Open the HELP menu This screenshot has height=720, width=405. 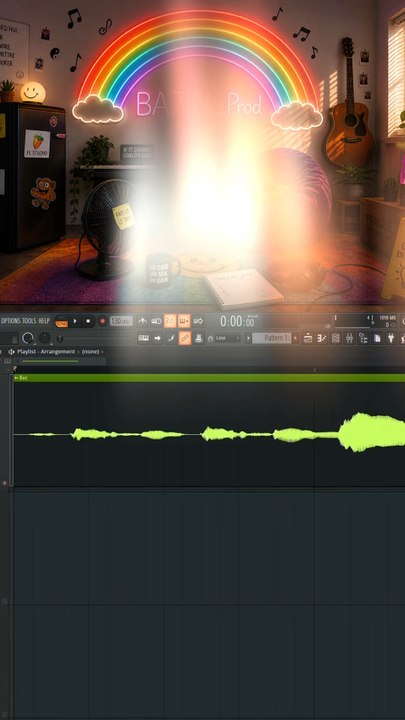[44, 320]
